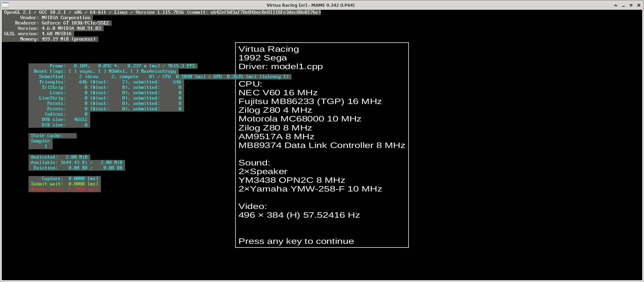This screenshot has width=644, height=282.
Task: Maximize the MAME window
Action: click(x=631, y=5)
